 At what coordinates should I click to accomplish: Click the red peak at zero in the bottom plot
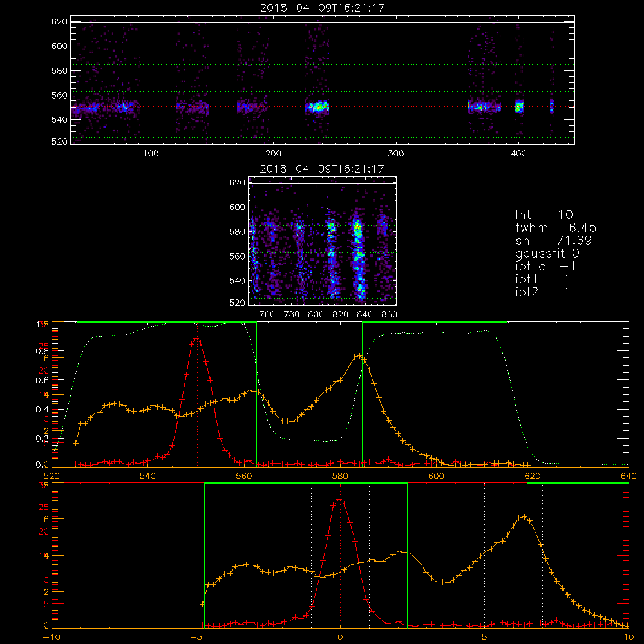[x=339, y=500]
